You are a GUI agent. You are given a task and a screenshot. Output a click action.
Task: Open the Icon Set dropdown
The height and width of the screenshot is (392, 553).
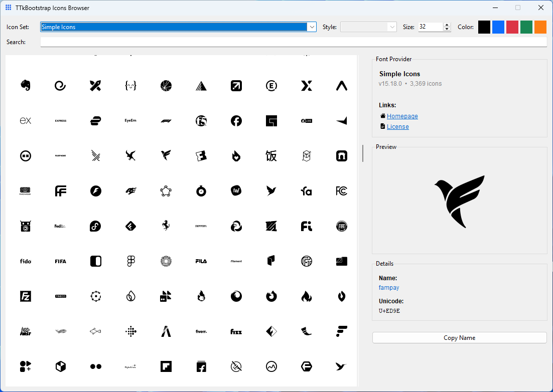[312, 27]
